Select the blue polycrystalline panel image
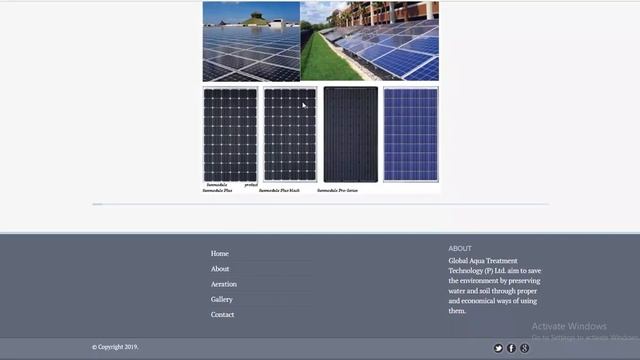Image resolution: width=640 pixels, height=360 pixels. pyautogui.click(x=411, y=134)
